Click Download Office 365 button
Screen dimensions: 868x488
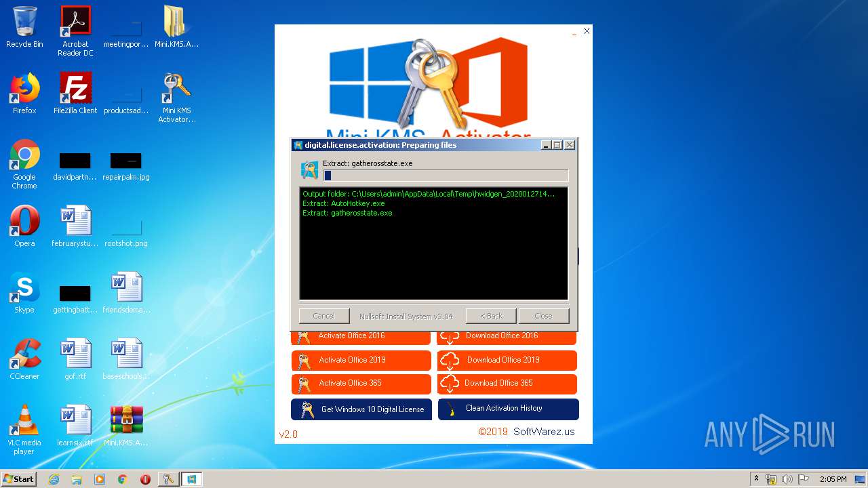507,384
